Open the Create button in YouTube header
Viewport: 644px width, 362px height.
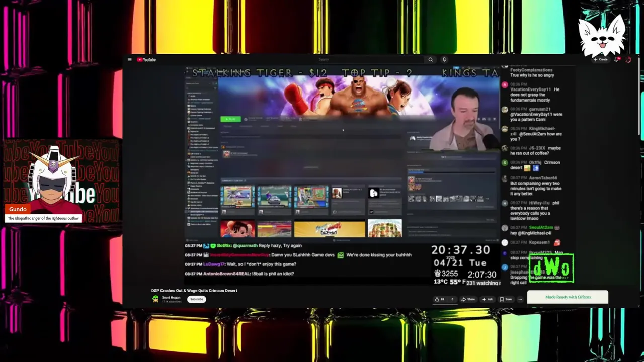tap(601, 60)
